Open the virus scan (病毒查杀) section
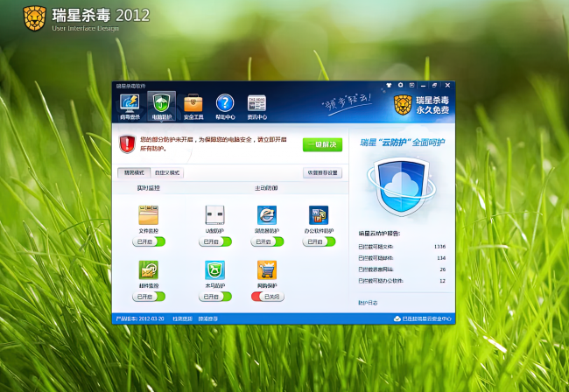 [x=130, y=107]
